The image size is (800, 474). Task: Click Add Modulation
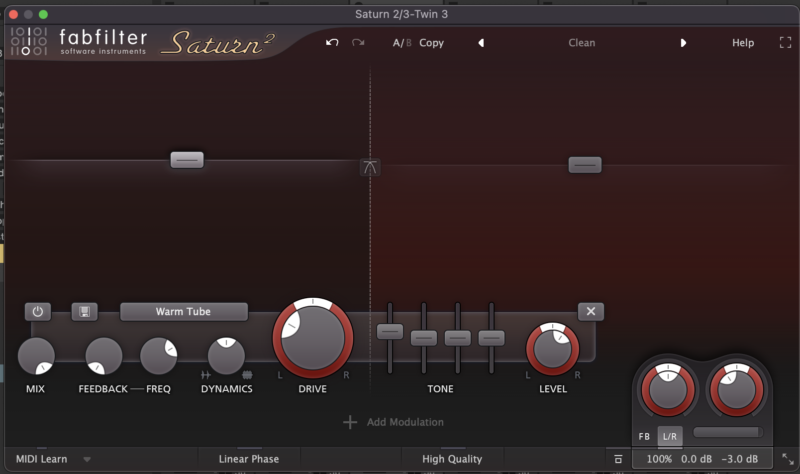coord(405,422)
